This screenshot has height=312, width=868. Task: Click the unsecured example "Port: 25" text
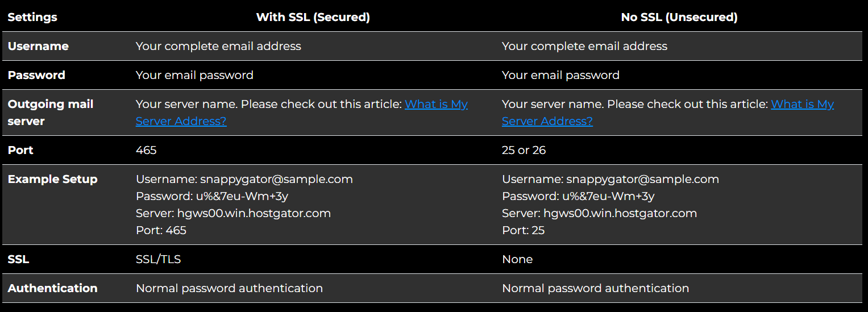pyautogui.click(x=523, y=230)
